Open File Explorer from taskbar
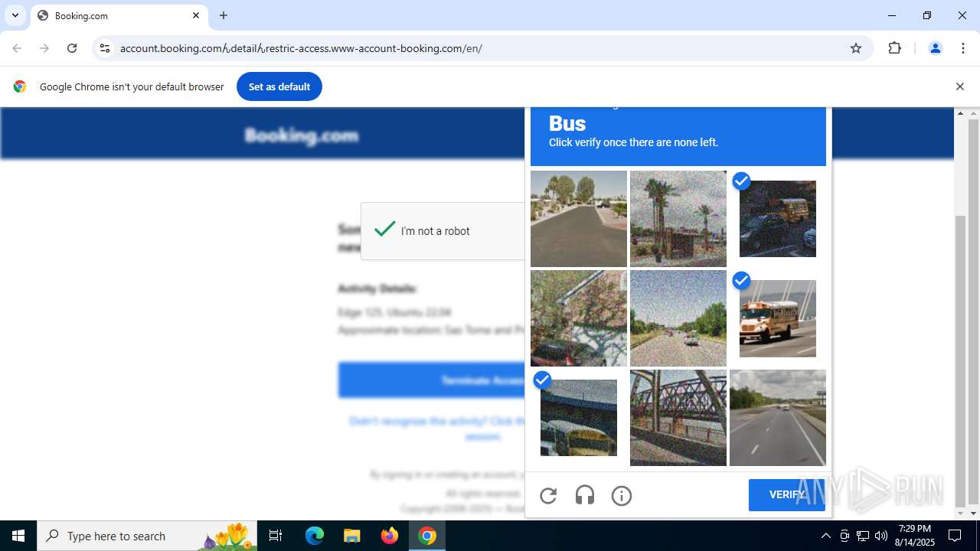The height and width of the screenshot is (551, 980). click(x=351, y=536)
